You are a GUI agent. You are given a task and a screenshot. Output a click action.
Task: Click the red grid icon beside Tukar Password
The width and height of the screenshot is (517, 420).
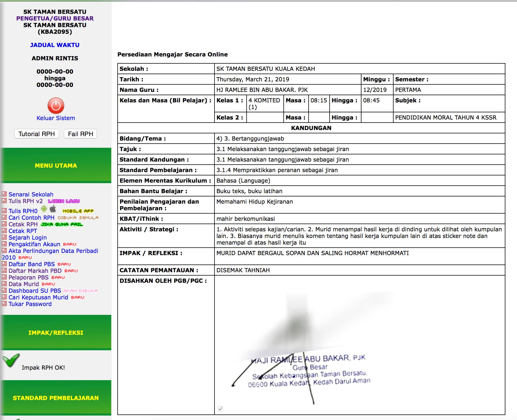[4, 304]
